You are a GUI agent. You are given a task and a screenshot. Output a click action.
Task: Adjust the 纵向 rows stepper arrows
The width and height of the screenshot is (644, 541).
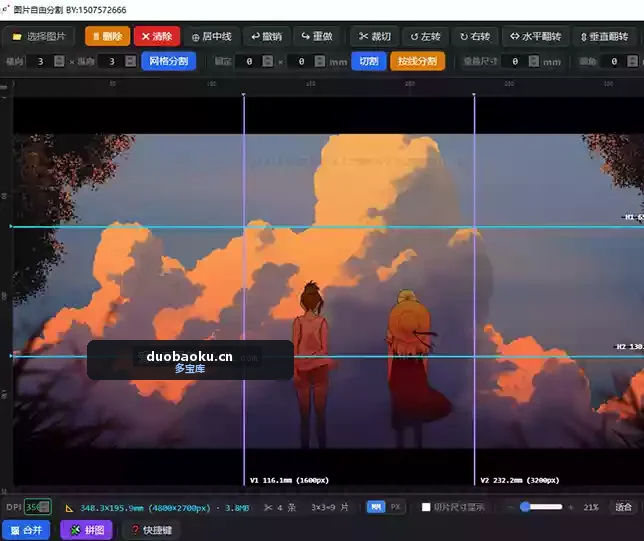(x=131, y=61)
